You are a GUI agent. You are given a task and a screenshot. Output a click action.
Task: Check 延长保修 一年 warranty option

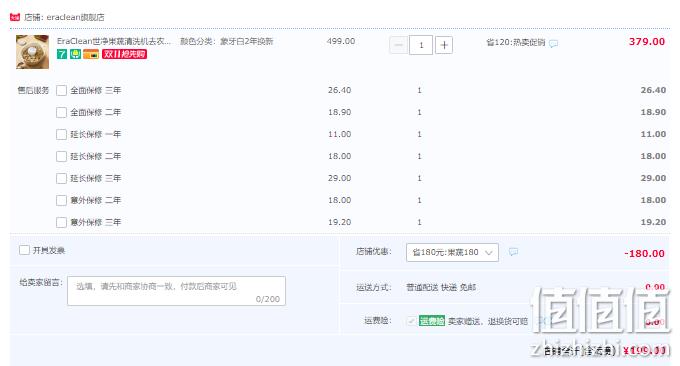pyautogui.click(x=62, y=134)
